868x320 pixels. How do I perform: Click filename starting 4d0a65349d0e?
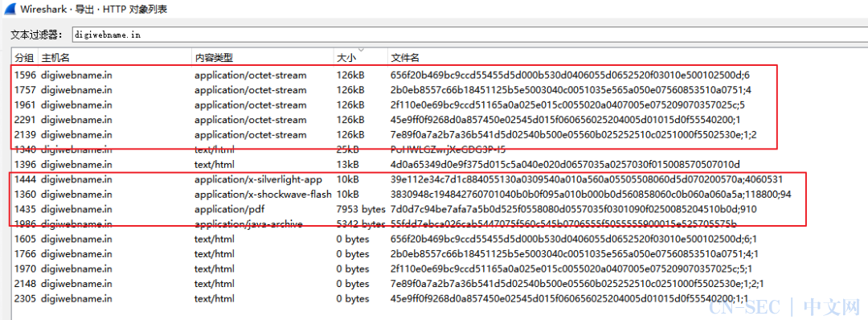(x=565, y=165)
